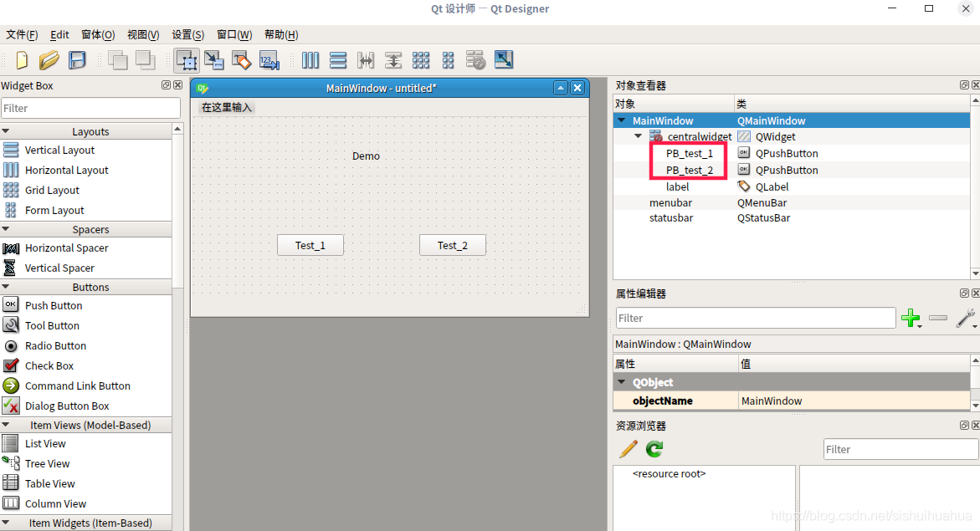Open the 窗口(W) menu
This screenshot has height=531, width=980.
click(x=234, y=35)
